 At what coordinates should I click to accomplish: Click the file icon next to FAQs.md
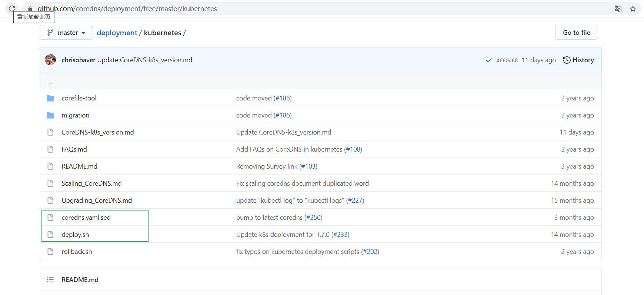[50, 149]
